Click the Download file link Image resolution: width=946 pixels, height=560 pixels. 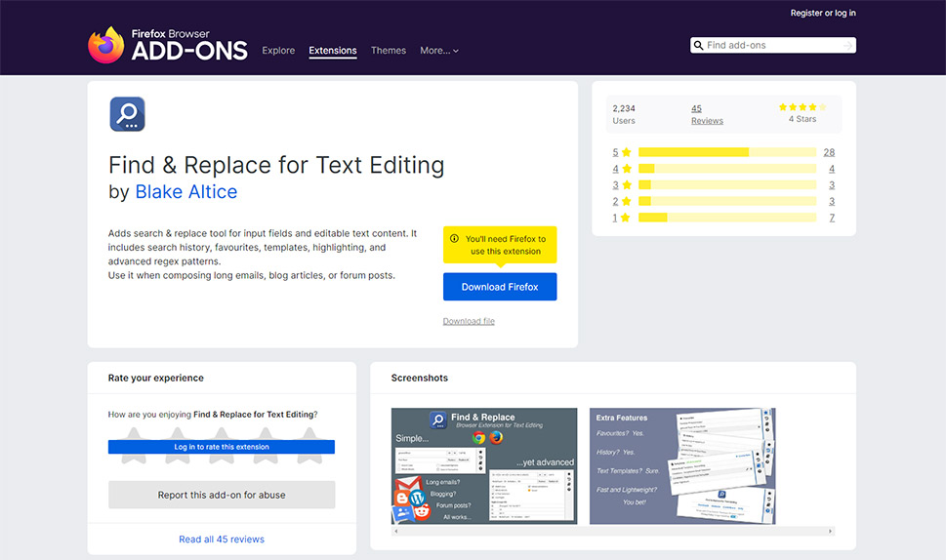tap(469, 321)
